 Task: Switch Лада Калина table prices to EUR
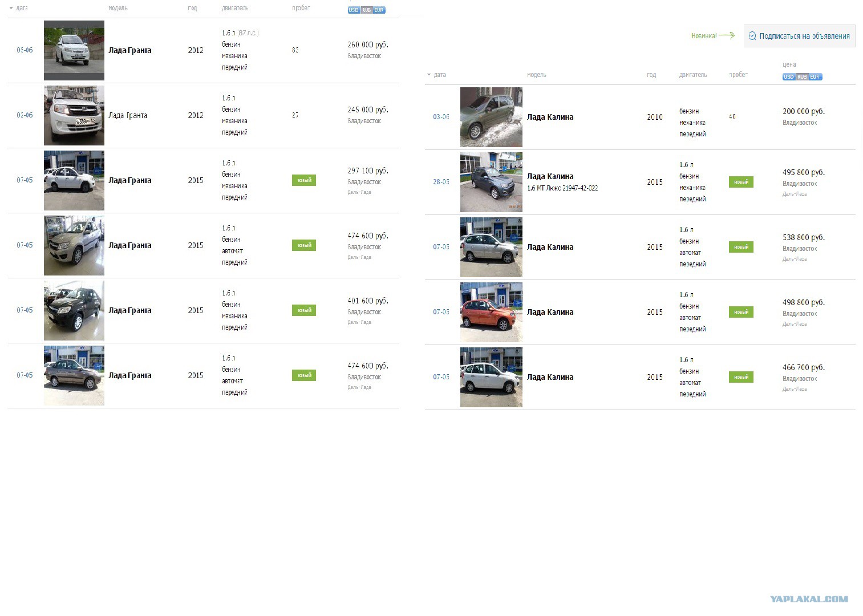815,77
